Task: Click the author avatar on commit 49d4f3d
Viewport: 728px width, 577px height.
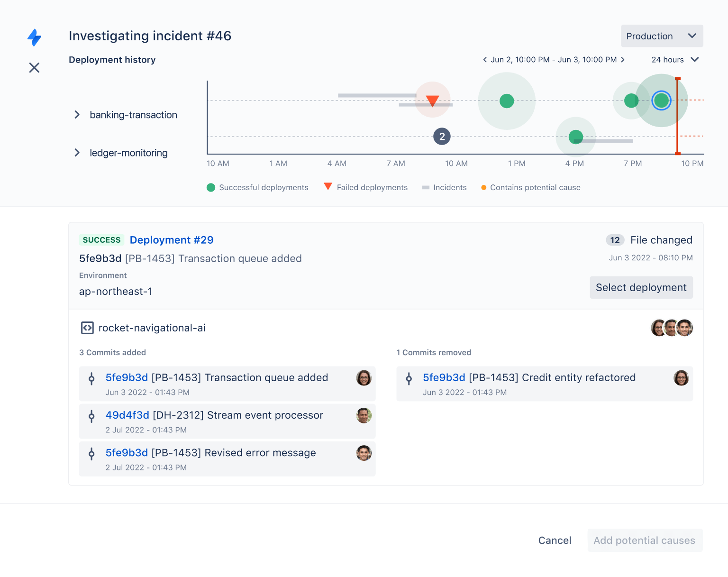Action: [x=364, y=415]
